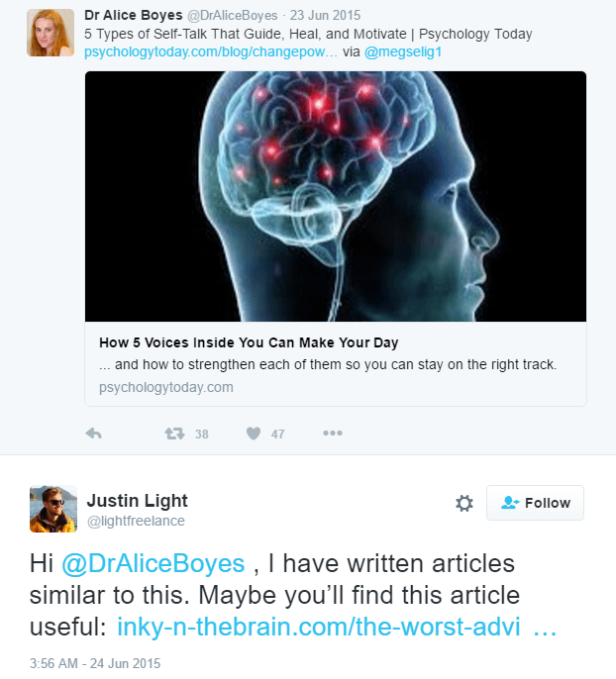Click the 23 Jun 2015 tweet date
This screenshot has height=679, width=616.
325,16
